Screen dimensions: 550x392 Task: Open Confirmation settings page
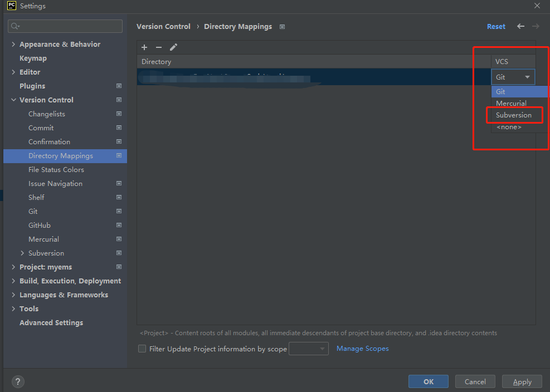[49, 141]
